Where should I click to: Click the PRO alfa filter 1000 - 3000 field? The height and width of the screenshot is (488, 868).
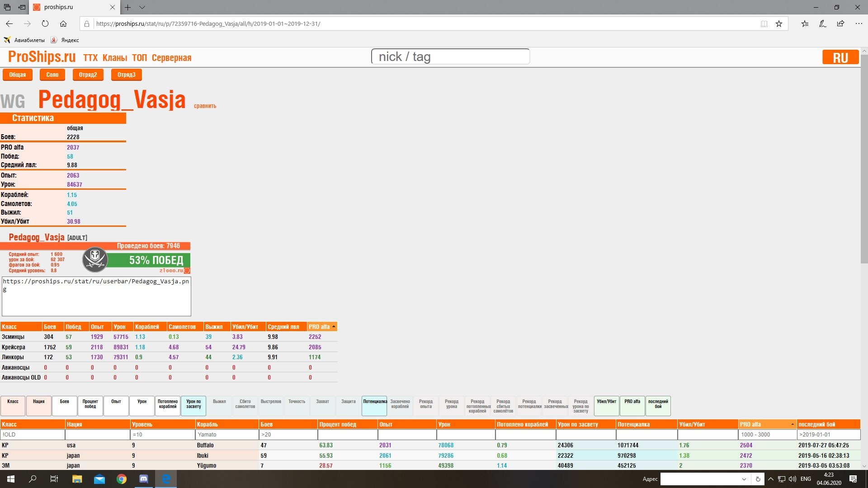(x=767, y=435)
